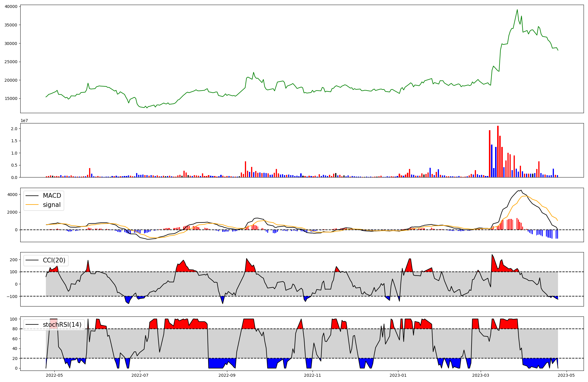Click the 2023-01 x-axis date label

pos(398,375)
